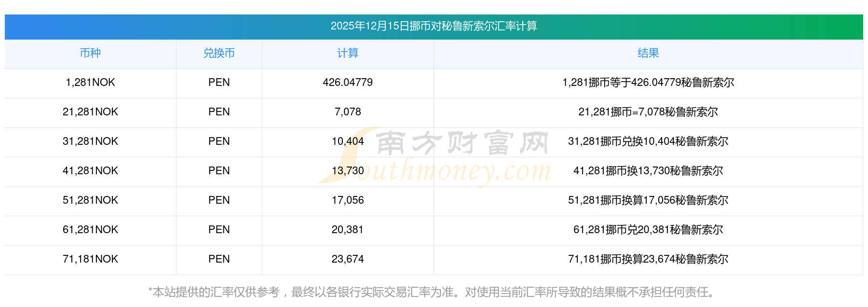
Task: Select the calculated value 20,381
Action: pyautogui.click(x=348, y=230)
